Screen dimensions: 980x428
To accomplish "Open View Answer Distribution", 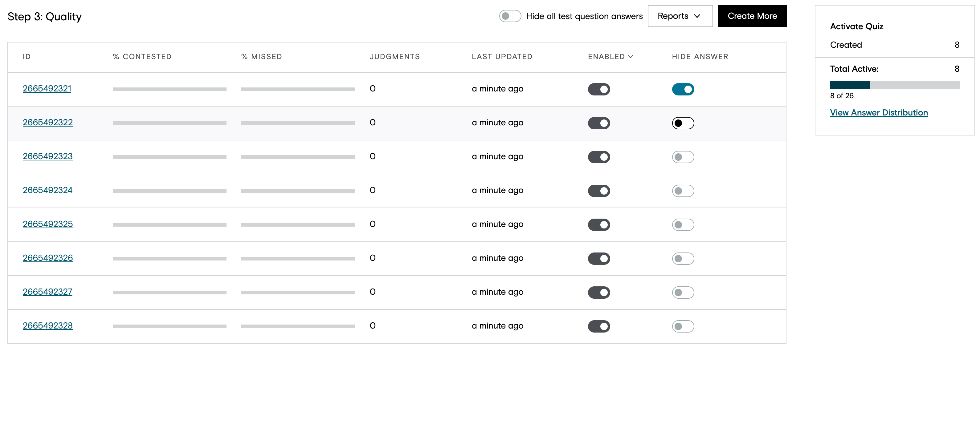I will tap(879, 112).
